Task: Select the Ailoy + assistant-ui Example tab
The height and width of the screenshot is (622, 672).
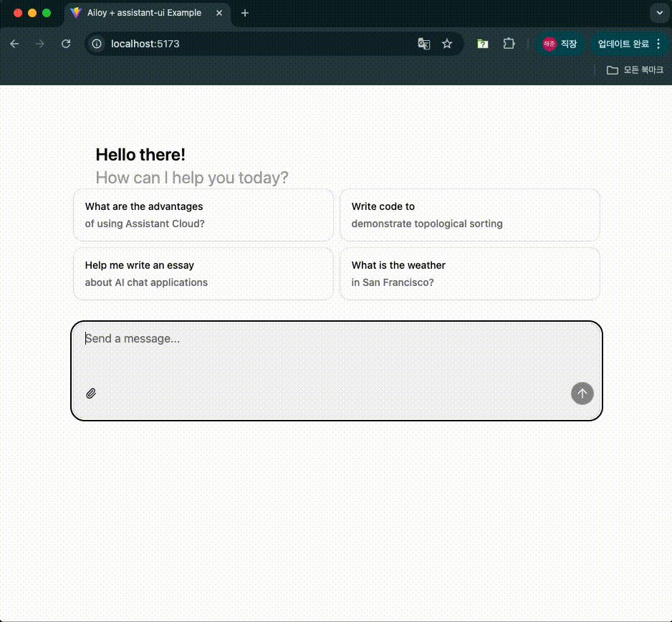Action: point(144,13)
